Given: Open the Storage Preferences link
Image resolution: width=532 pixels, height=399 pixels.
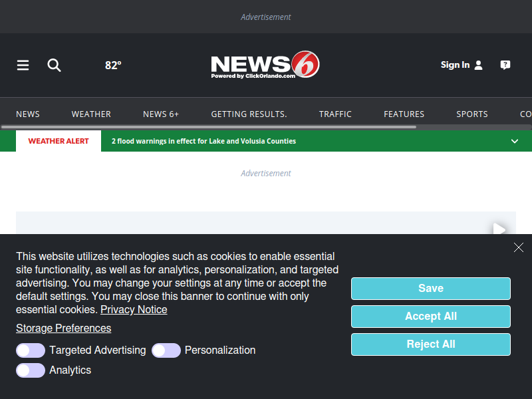Looking at the screenshot, I should (63, 329).
